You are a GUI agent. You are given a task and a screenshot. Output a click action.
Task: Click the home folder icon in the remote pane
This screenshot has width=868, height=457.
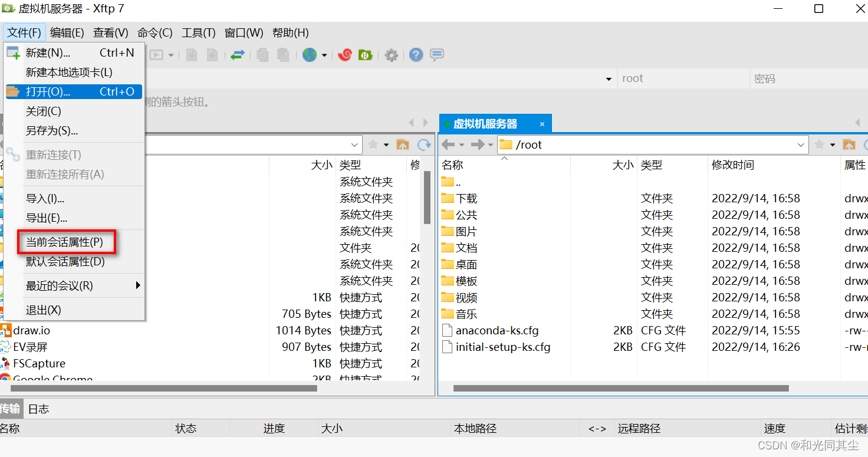coord(849,144)
